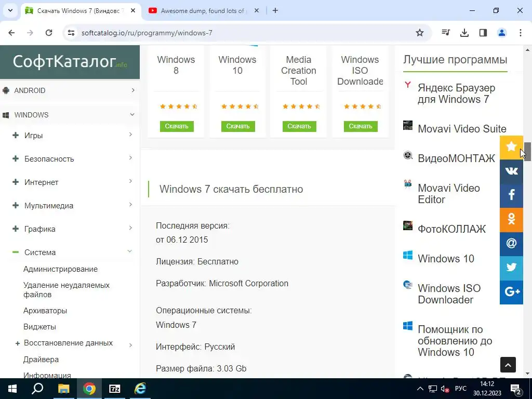
Task: Open Chrome profile avatar
Action: click(502, 33)
